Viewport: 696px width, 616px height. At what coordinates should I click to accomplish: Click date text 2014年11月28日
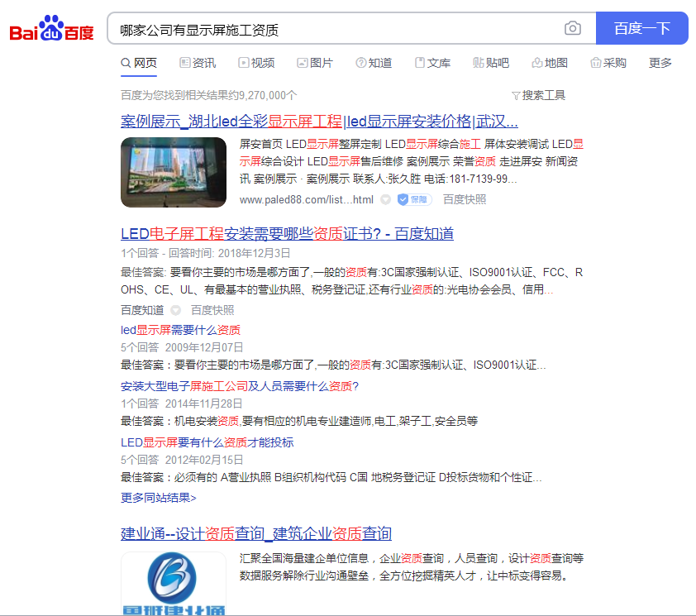(203, 404)
